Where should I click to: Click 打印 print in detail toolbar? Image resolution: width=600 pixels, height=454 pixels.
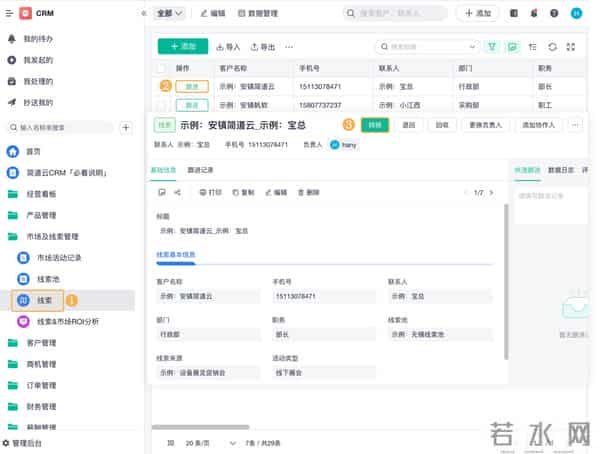click(210, 192)
